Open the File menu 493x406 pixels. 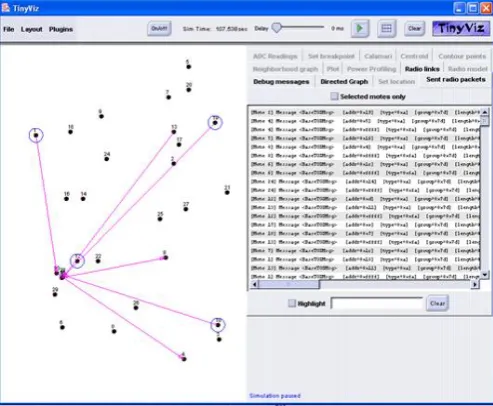coord(9,29)
